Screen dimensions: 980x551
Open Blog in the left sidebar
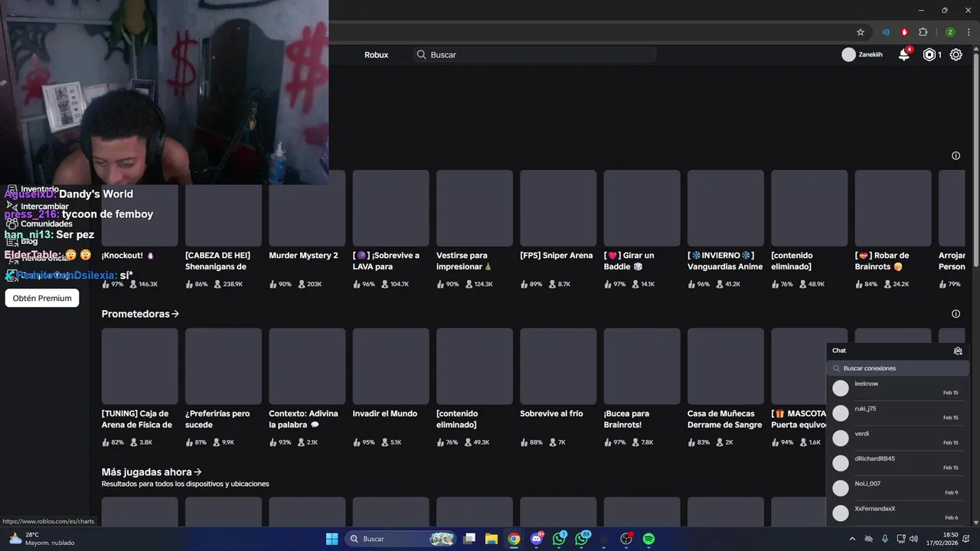point(29,241)
